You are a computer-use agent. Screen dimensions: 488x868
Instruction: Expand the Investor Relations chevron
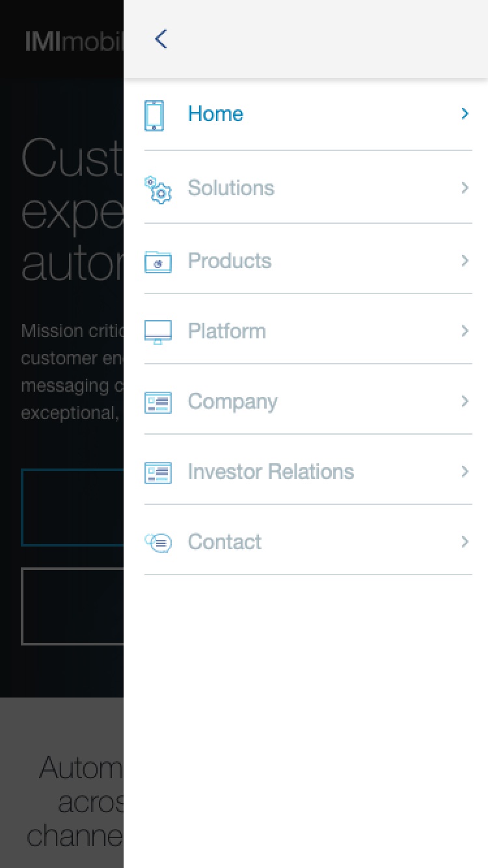click(465, 471)
